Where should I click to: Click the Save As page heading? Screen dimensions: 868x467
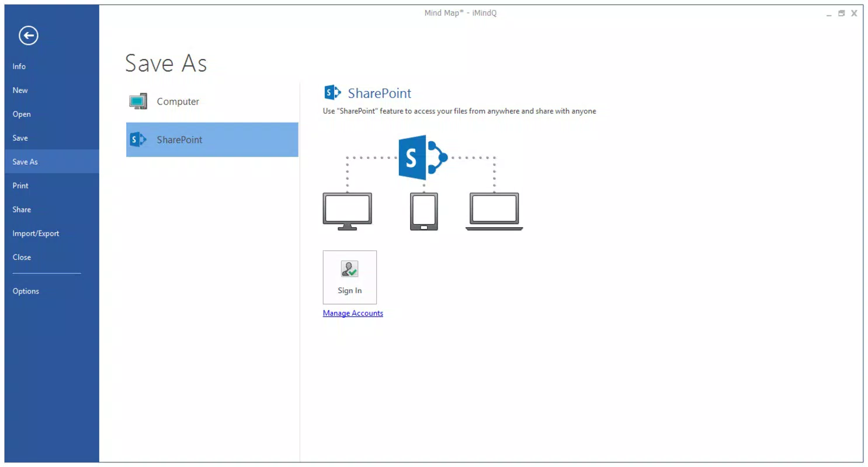point(166,63)
